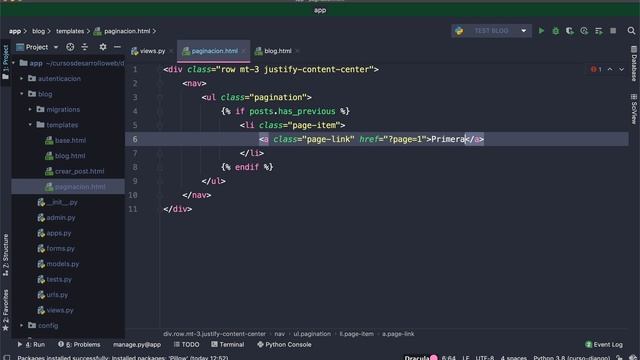640x360 pixels.
Task: Collapse the blog folder
Action: [x=22, y=94]
